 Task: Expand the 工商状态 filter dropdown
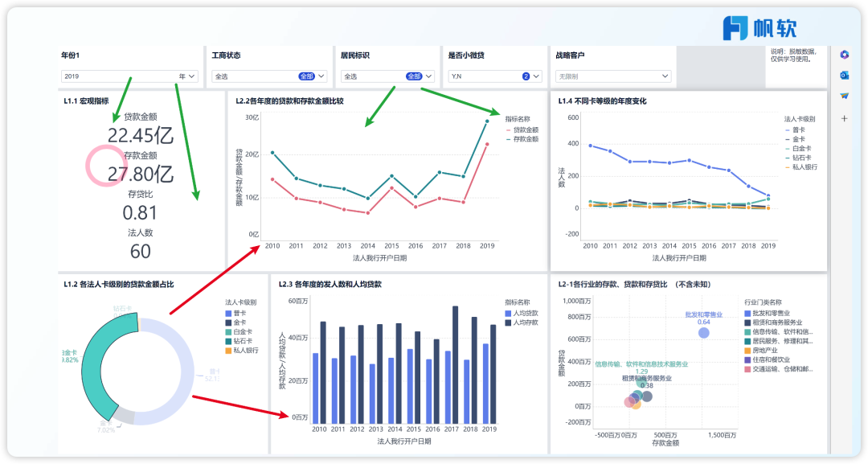[x=269, y=76]
